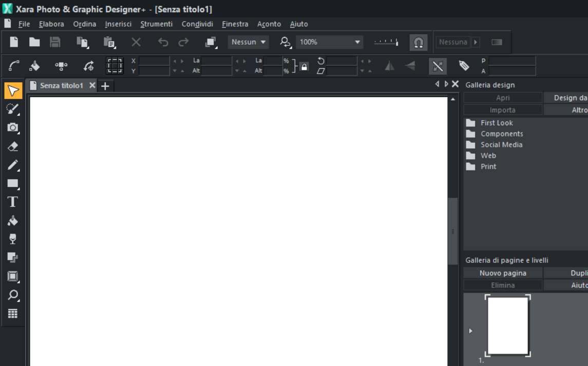The image size is (588, 366).
Task: Open the Finestra menu
Action: 235,24
